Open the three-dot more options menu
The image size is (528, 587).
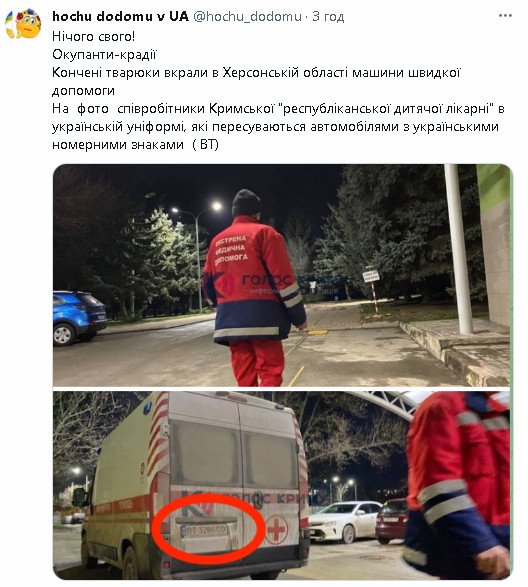pyautogui.click(x=505, y=16)
